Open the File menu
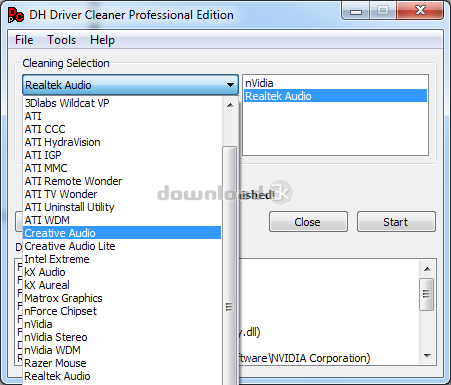Viewport: 451px width, 385px height. coord(24,40)
